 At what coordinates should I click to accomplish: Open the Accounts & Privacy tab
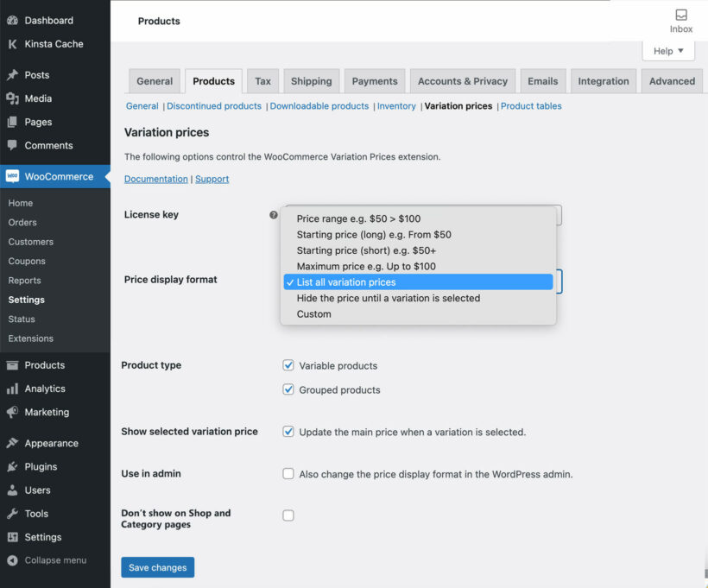[x=462, y=80]
